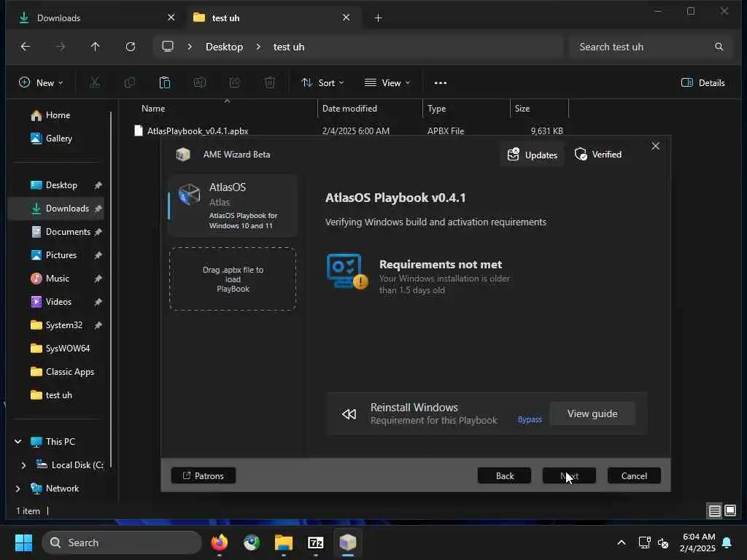
Task: Open the New dropdown menu
Action: (x=41, y=83)
